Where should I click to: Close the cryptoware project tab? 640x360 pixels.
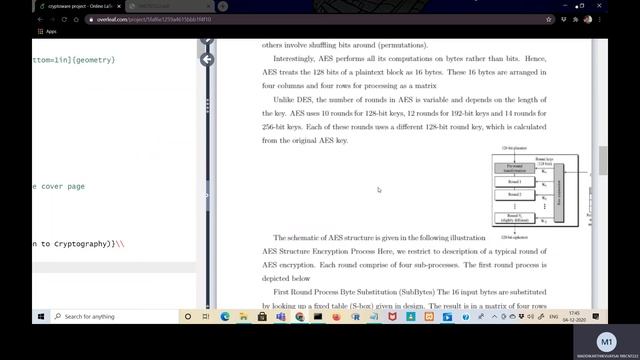(119, 6)
